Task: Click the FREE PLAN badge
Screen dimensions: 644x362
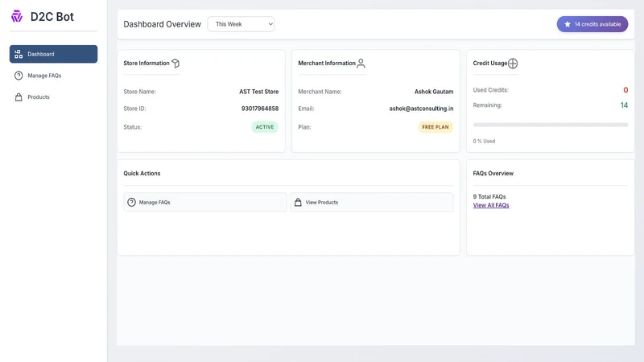Action: pyautogui.click(x=436, y=127)
